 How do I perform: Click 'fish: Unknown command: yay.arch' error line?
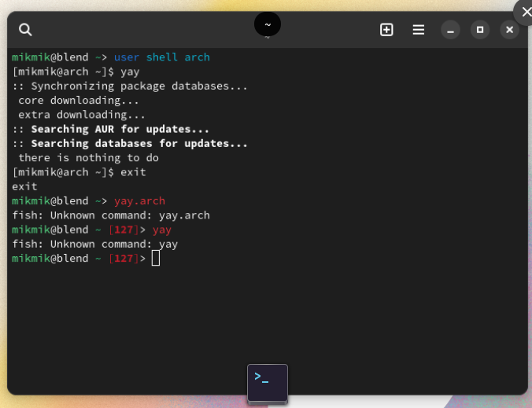(x=111, y=215)
